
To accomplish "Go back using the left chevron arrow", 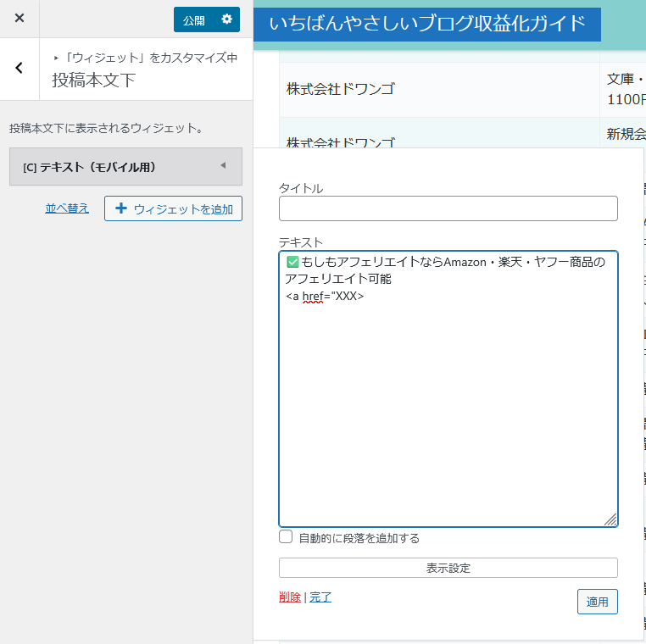I will tap(19, 69).
